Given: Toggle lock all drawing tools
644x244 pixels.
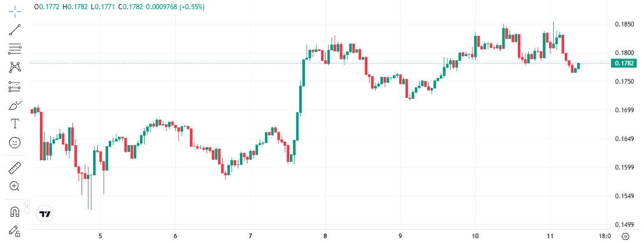Looking at the screenshot, I should 15,230.
